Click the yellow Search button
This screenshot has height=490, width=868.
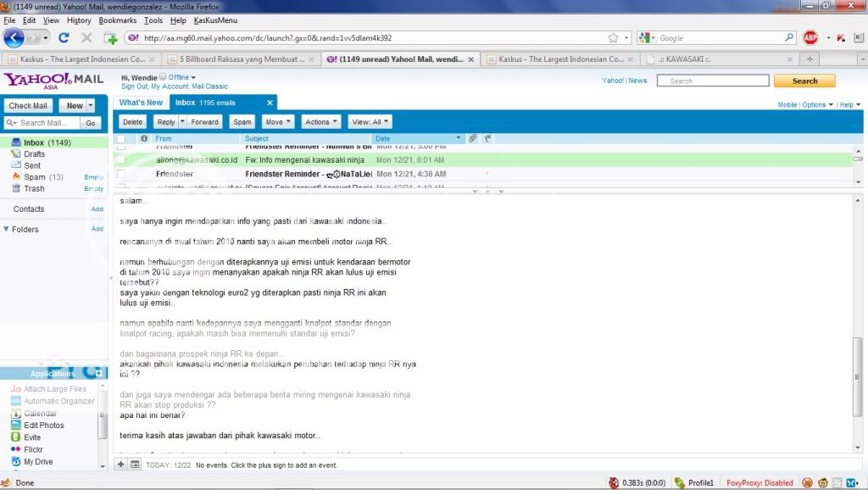[804, 81]
